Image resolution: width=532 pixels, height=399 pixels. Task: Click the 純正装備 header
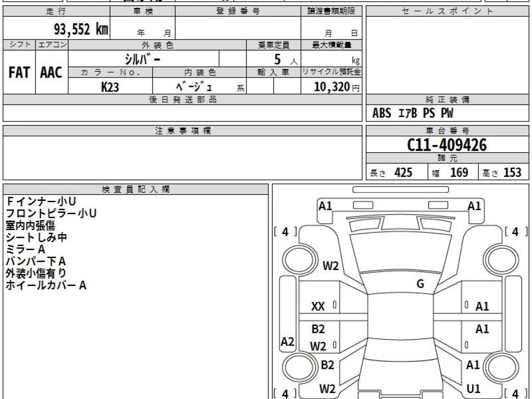[x=448, y=100]
